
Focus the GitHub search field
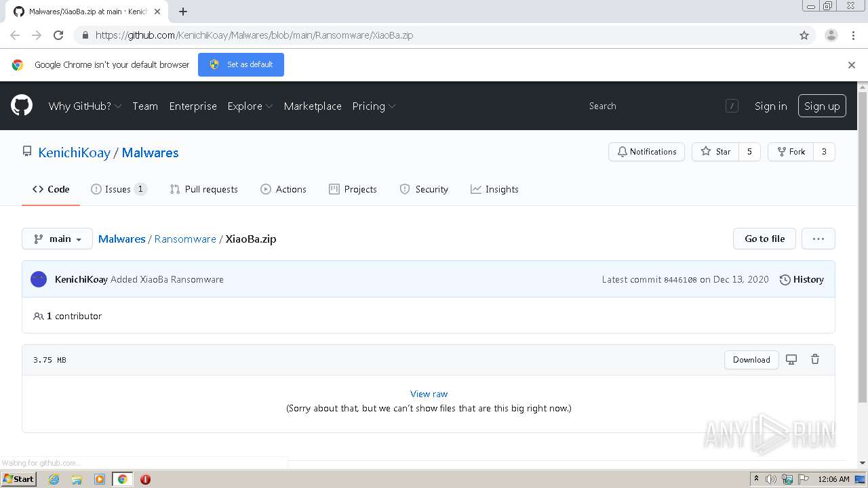tap(654, 106)
